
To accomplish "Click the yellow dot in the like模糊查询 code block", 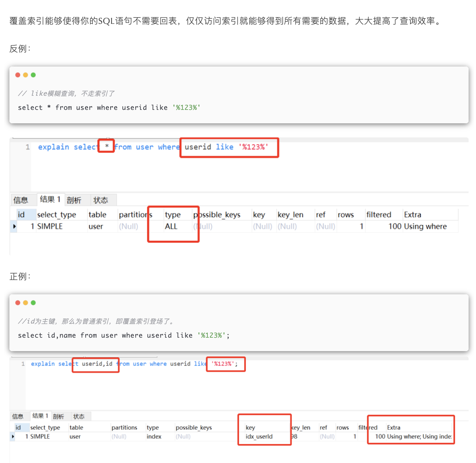I will coord(26,75).
